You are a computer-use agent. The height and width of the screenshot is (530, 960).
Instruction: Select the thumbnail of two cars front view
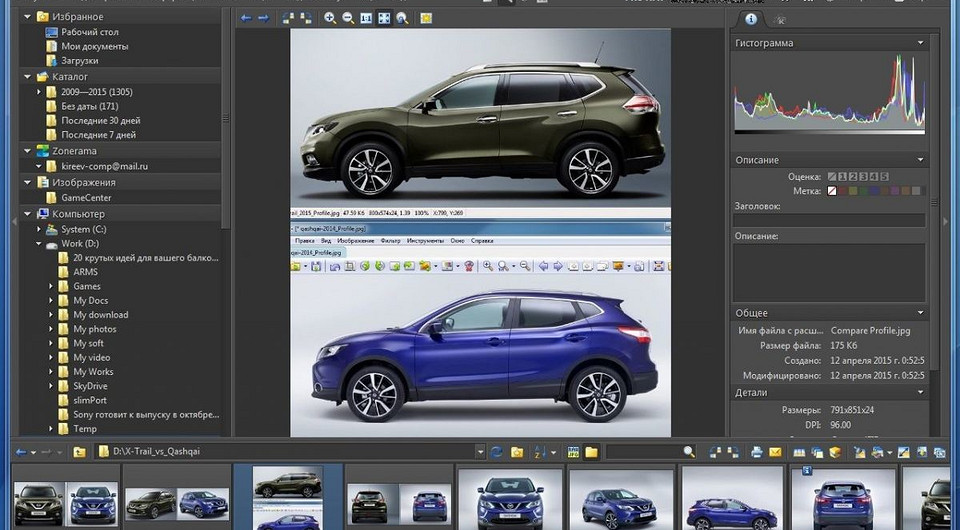point(66,503)
